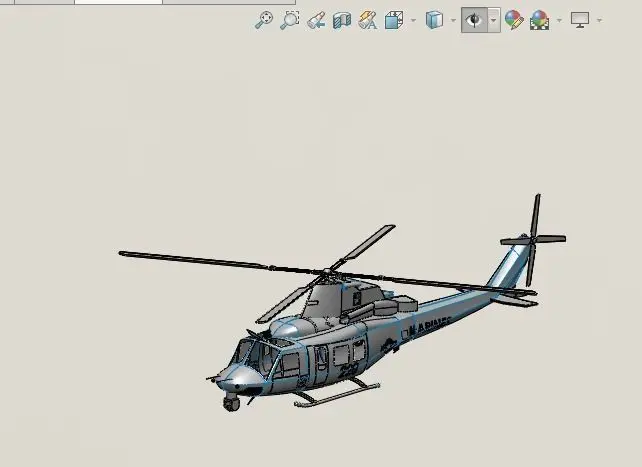
Task: Open Dynamic Annotation Views icon
Action: (367, 20)
